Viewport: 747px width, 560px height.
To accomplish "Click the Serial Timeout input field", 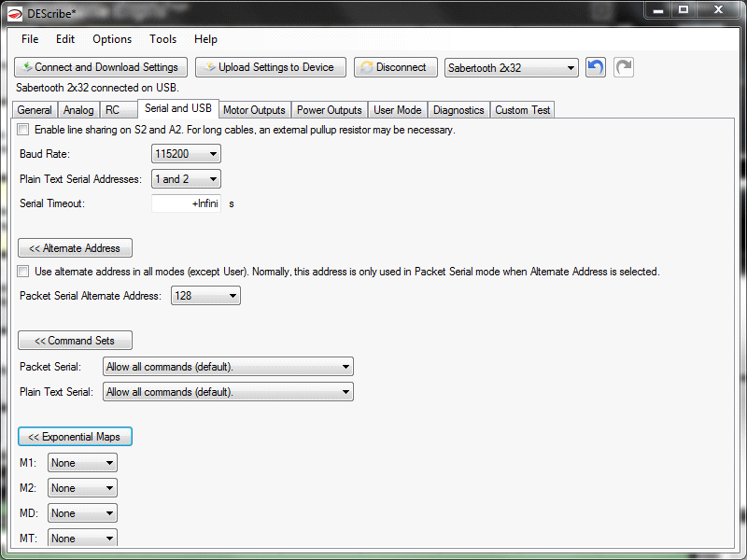I will [x=186, y=203].
